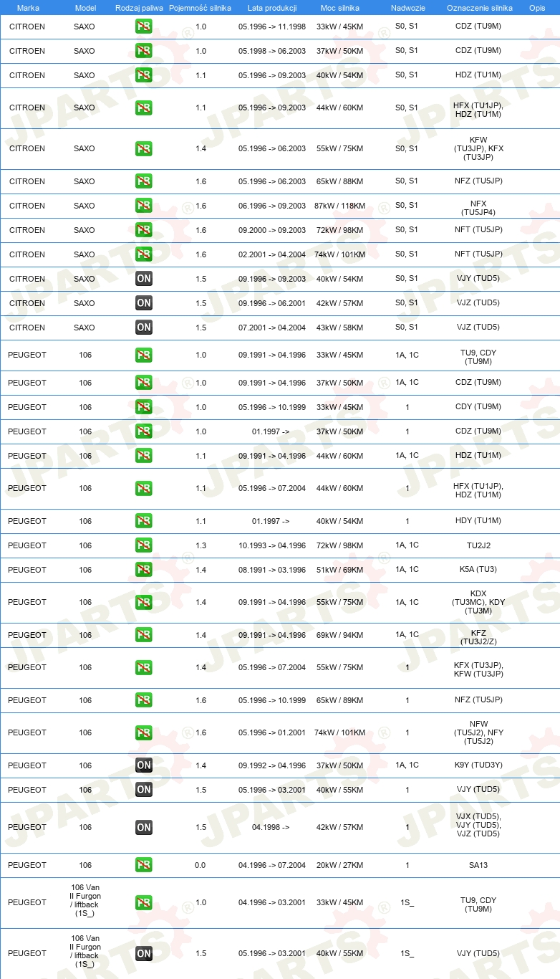Click the 51kW / 69KM power cell
Image resolution: width=560 pixels, height=979 pixels.
(339, 570)
